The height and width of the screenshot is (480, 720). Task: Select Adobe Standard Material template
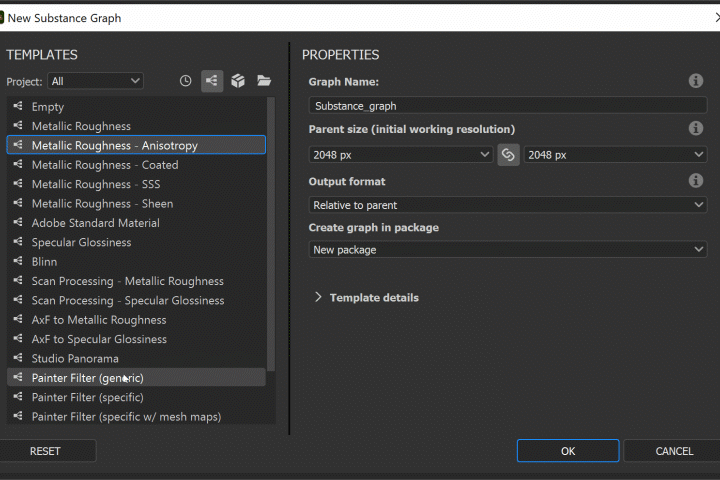coord(136,223)
